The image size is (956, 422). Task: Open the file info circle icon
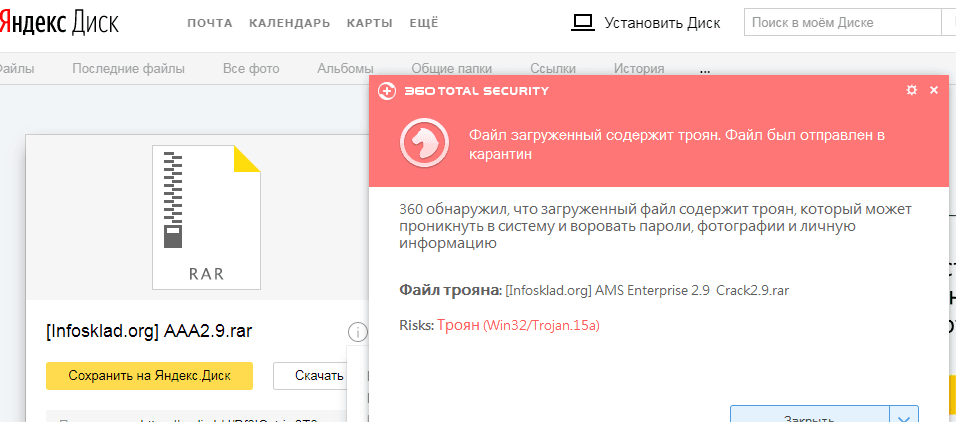coord(358,332)
